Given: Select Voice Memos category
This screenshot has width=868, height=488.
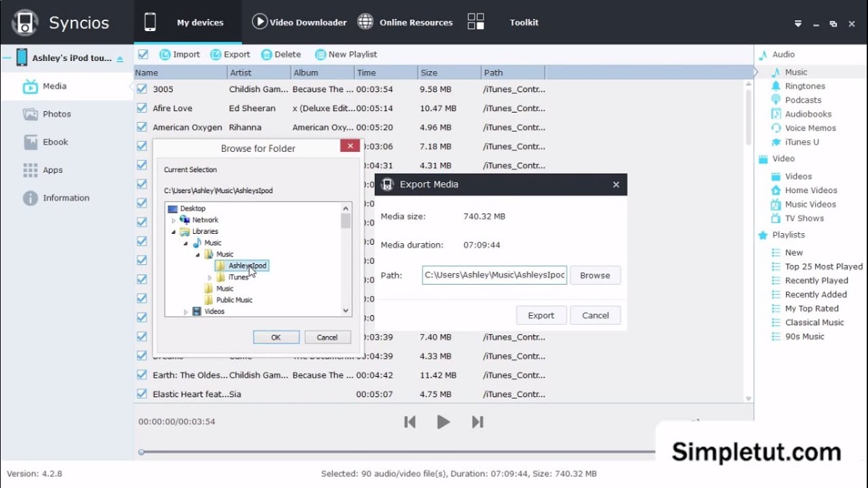Looking at the screenshot, I should (810, 128).
